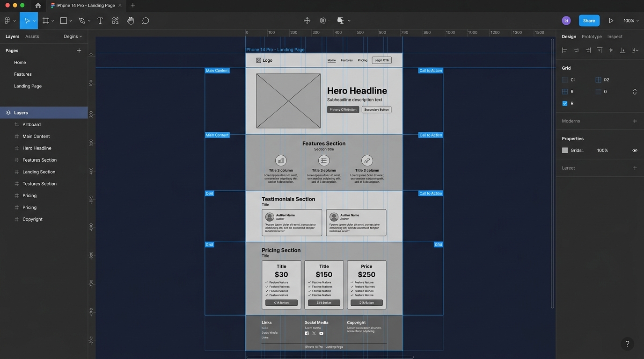Select the Text tool
Image resolution: width=644 pixels, height=359 pixels.
(100, 21)
